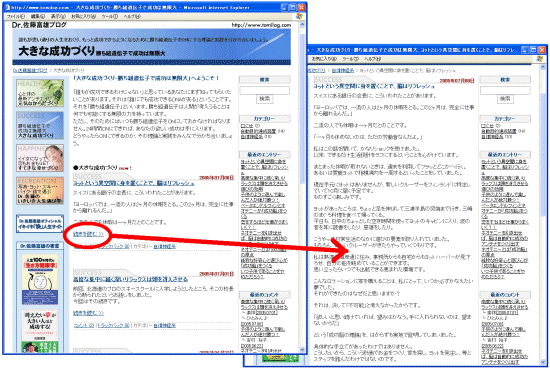Click 自動目的達成装置 category link in left window
This screenshot has width=550, height=368.
[259, 131]
